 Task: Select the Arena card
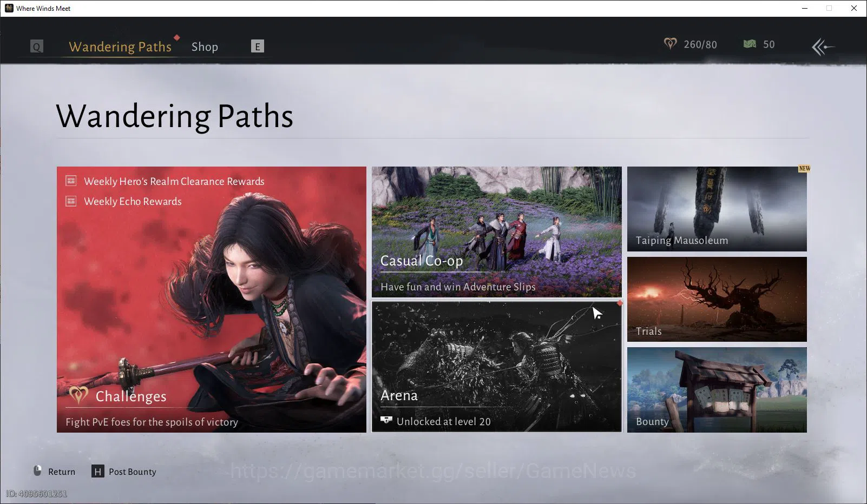click(497, 367)
